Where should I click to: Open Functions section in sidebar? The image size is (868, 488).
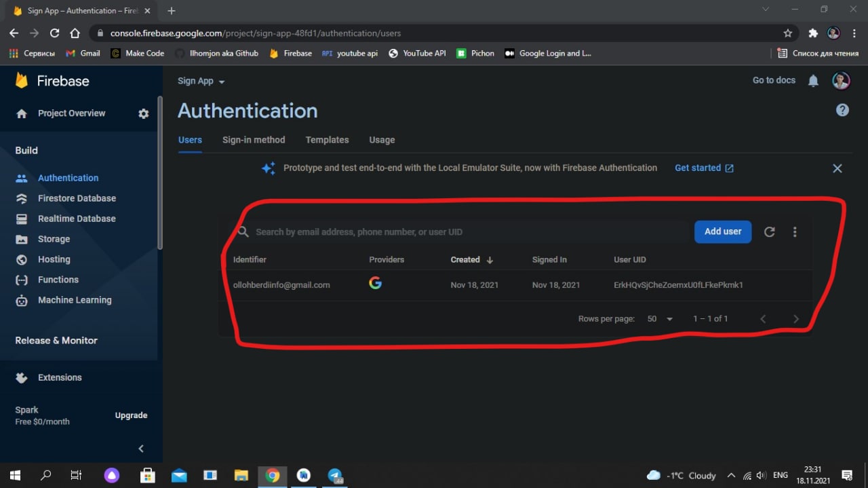coord(58,280)
